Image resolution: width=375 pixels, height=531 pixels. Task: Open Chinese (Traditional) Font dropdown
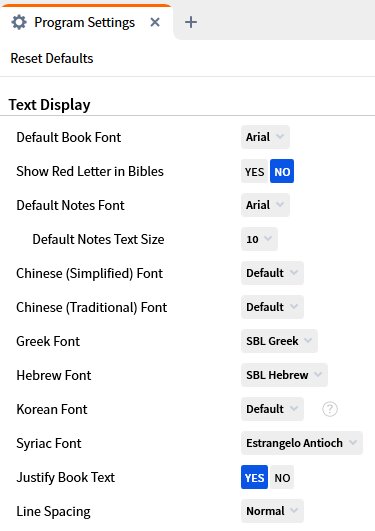(x=272, y=307)
